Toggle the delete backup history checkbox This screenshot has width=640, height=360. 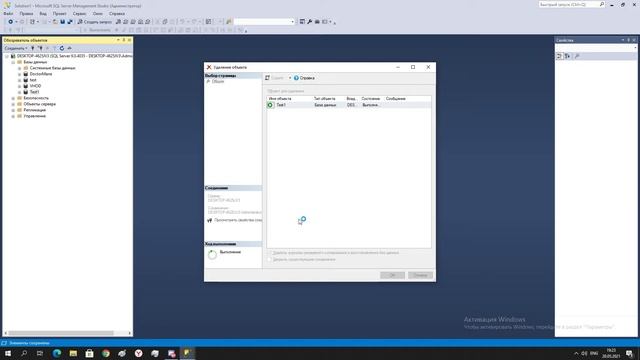click(x=269, y=253)
